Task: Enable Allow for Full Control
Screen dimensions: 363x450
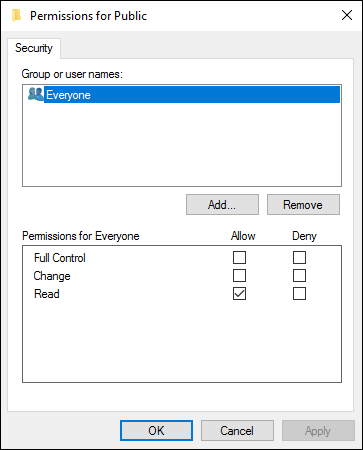Action: [239, 258]
